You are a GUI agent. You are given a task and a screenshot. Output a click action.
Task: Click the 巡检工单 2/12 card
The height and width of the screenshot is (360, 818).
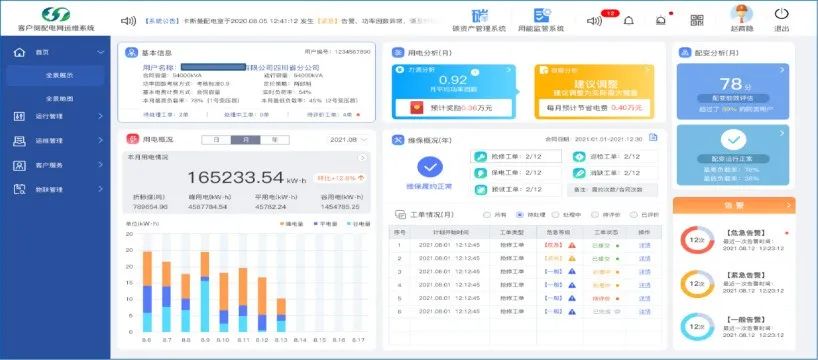coord(612,156)
